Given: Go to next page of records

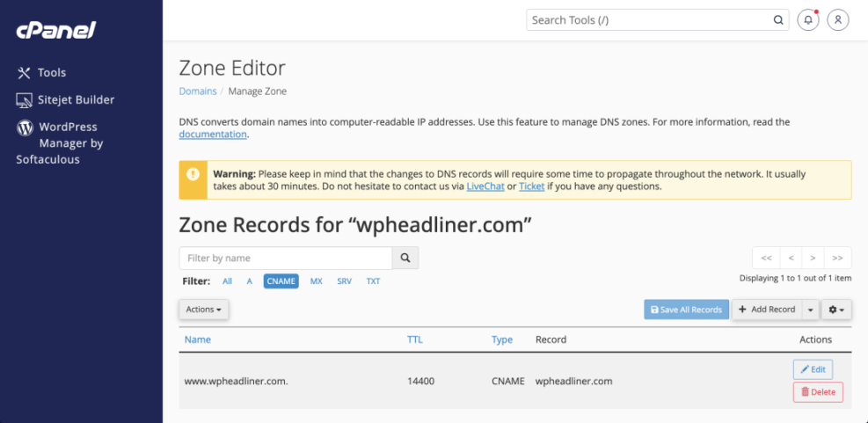Looking at the screenshot, I should point(813,258).
